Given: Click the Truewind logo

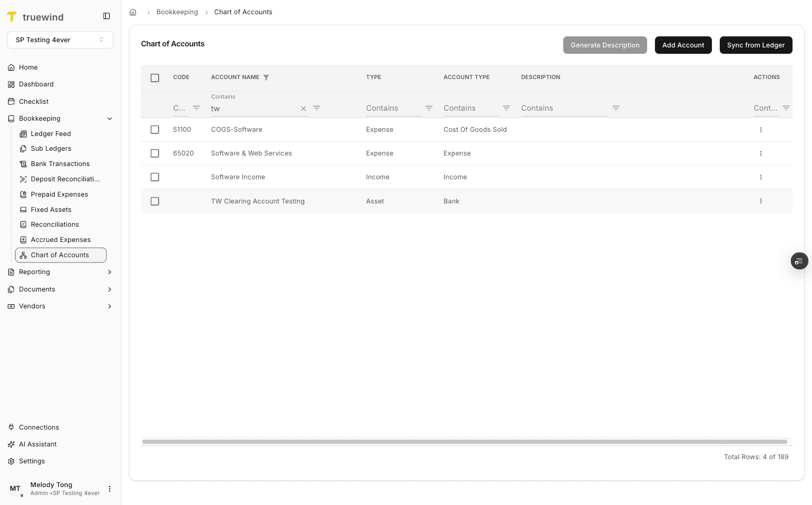Looking at the screenshot, I should pos(12,16).
